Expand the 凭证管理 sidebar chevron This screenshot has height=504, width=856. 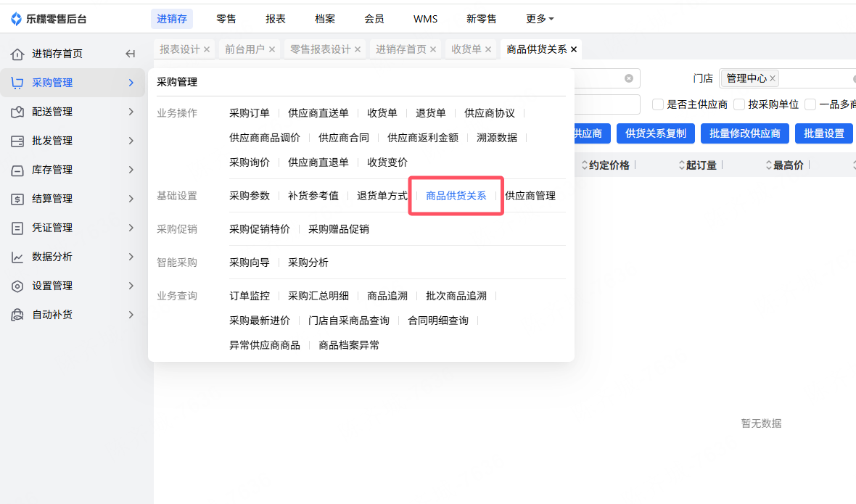pos(131,228)
